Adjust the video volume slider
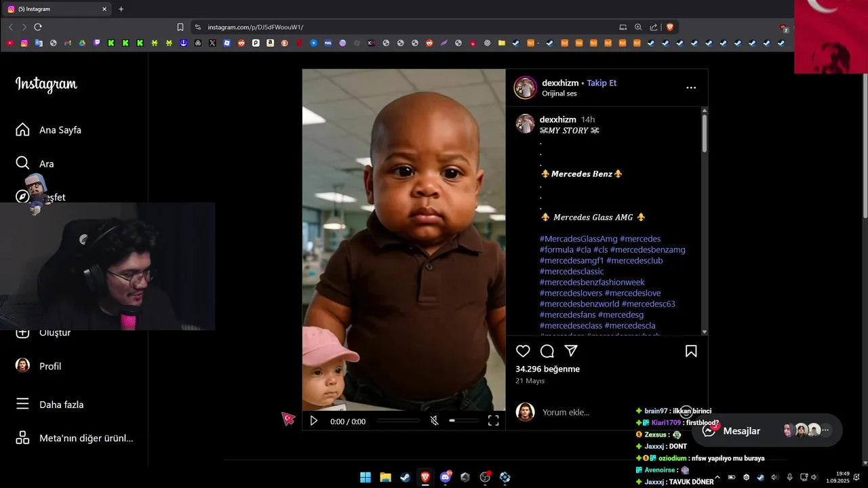Viewport: 868px width, 488px height. (x=463, y=421)
